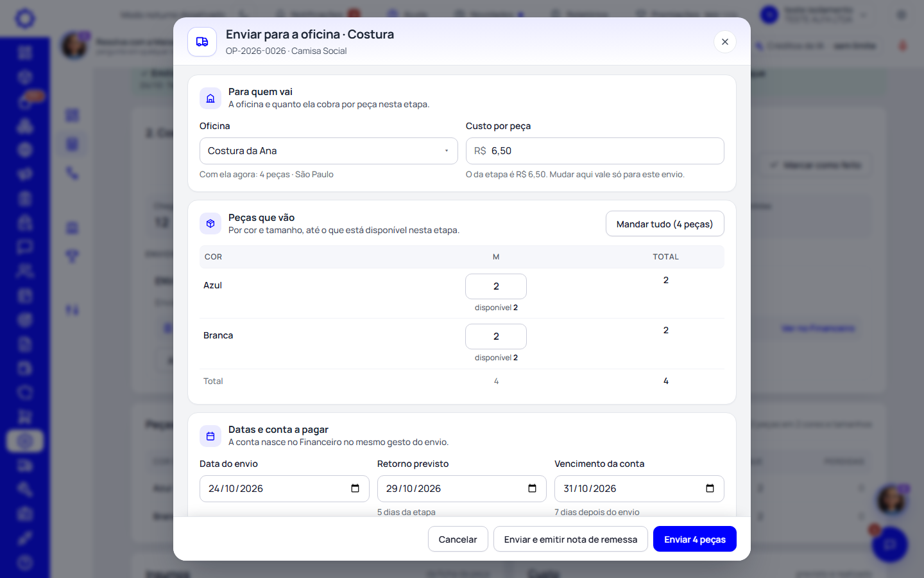Click the hint '5 dias da etapa'

tap(406, 512)
